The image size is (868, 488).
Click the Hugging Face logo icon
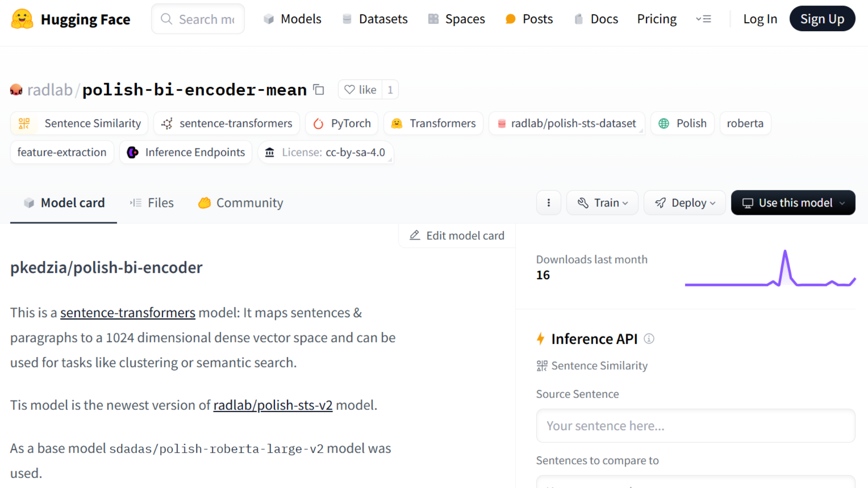tap(22, 19)
